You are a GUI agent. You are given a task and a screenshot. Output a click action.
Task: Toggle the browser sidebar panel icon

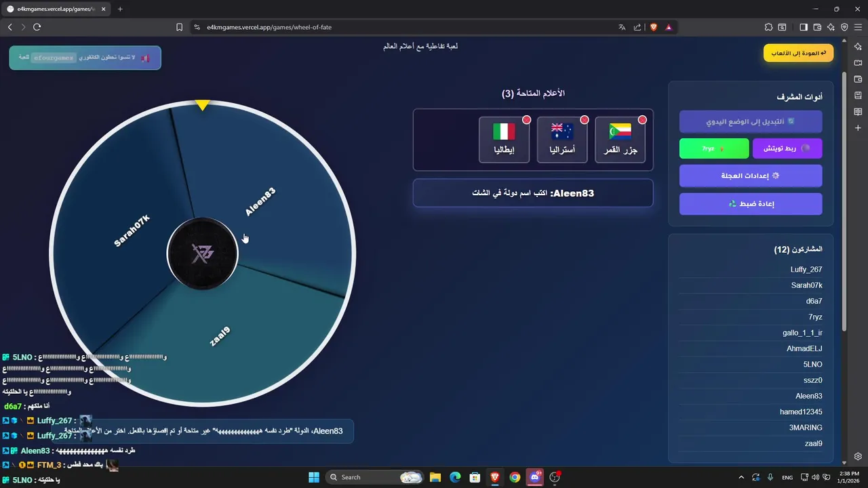804,27
